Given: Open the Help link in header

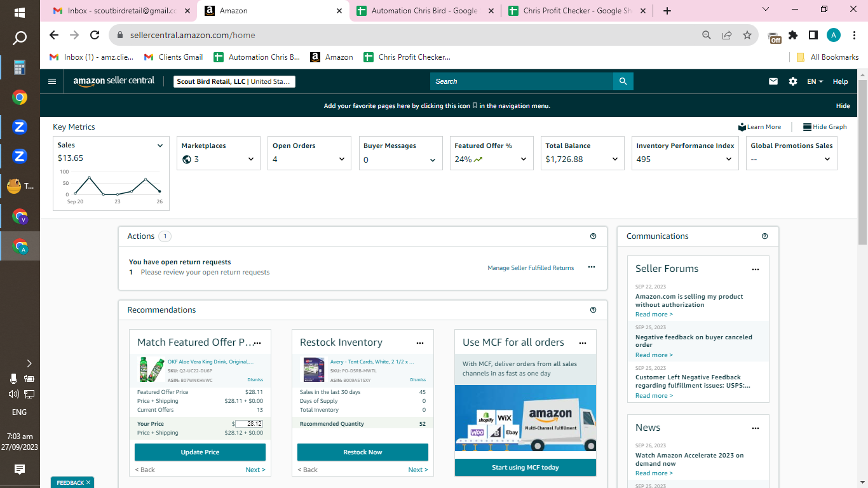Looking at the screenshot, I should click(840, 81).
